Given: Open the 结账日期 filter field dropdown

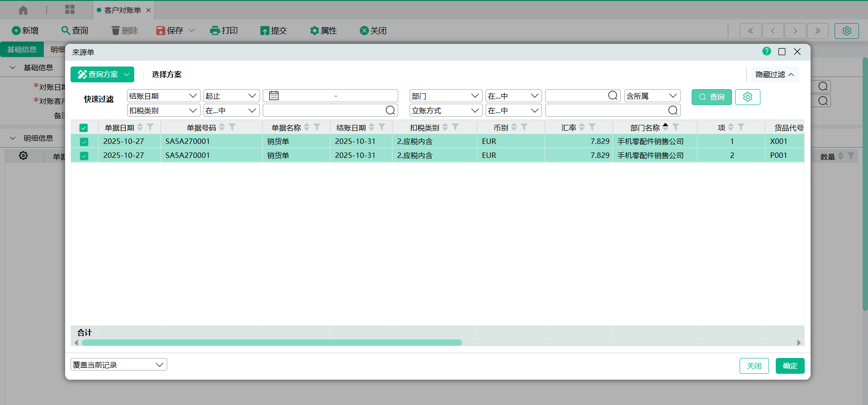Looking at the screenshot, I should (x=163, y=96).
